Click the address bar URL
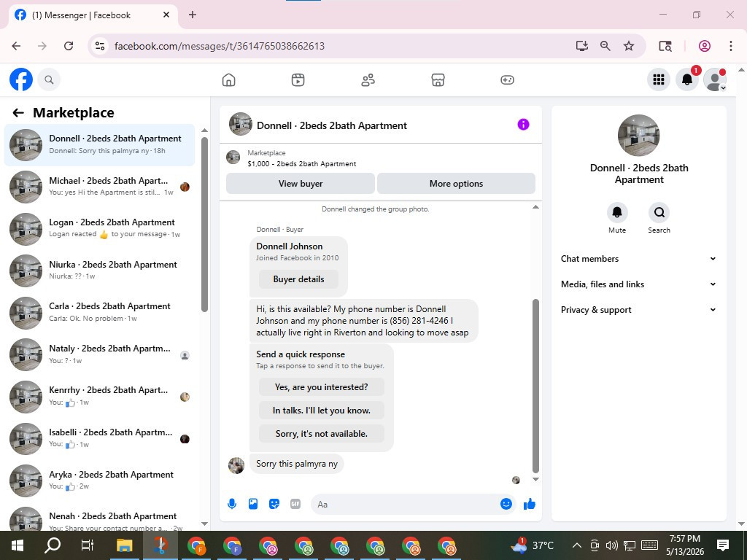This screenshot has height=560, width=747. point(220,46)
